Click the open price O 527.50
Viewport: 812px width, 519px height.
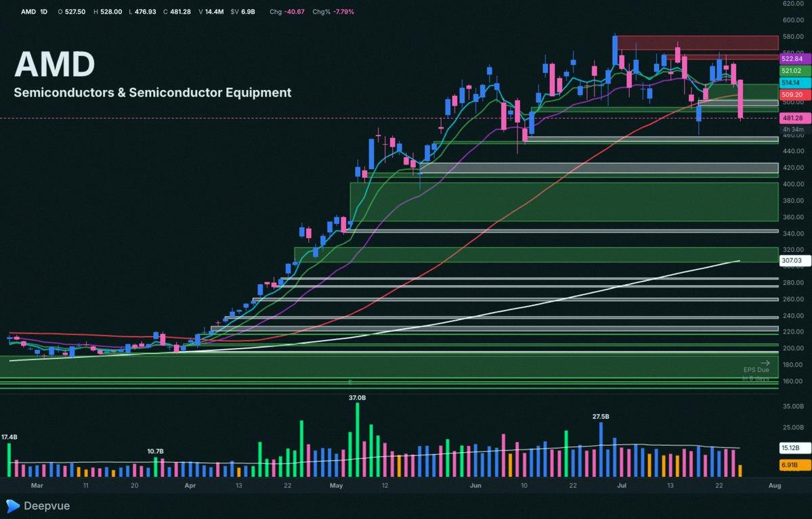(x=72, y=12)
